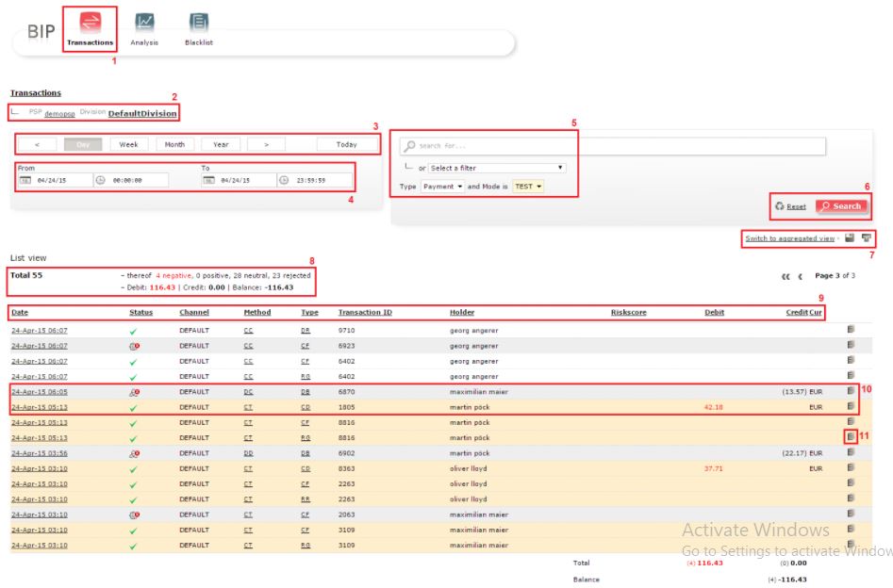Sort the list by Status column
This screenshot has height=588, width=893.
[141, 312]
